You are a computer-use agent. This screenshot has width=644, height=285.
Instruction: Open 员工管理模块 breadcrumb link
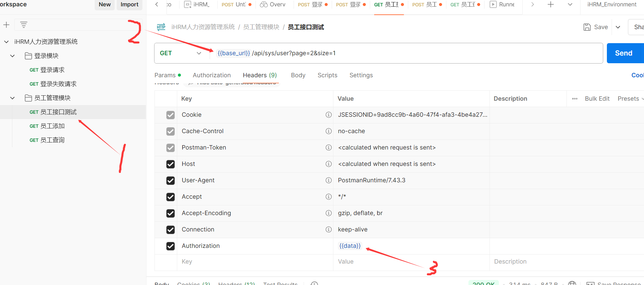pyautogui.click(x=261, y=27)
